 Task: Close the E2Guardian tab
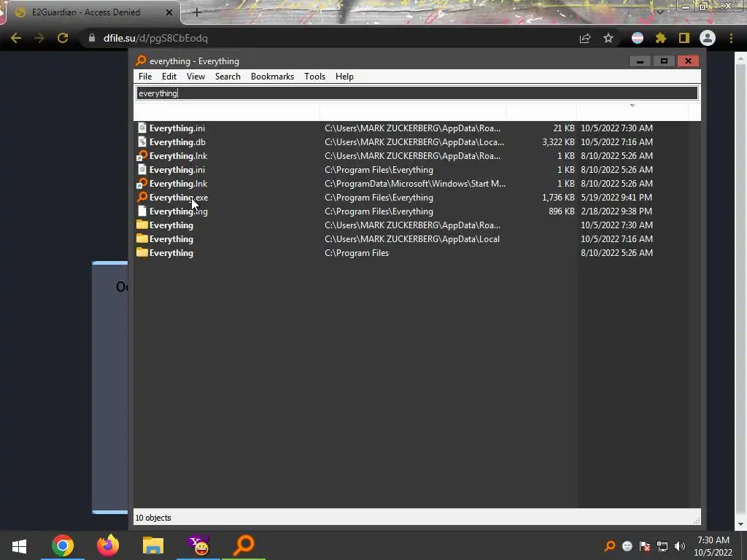169,12
